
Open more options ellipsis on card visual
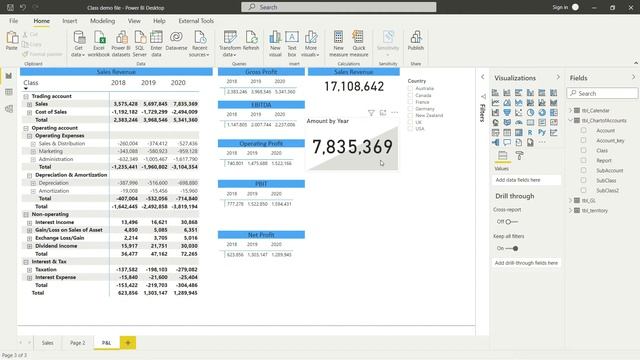point(395,113)
